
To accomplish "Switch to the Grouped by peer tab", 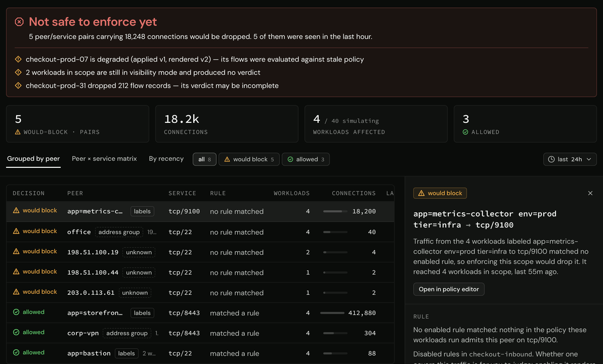I will point(33,159).
